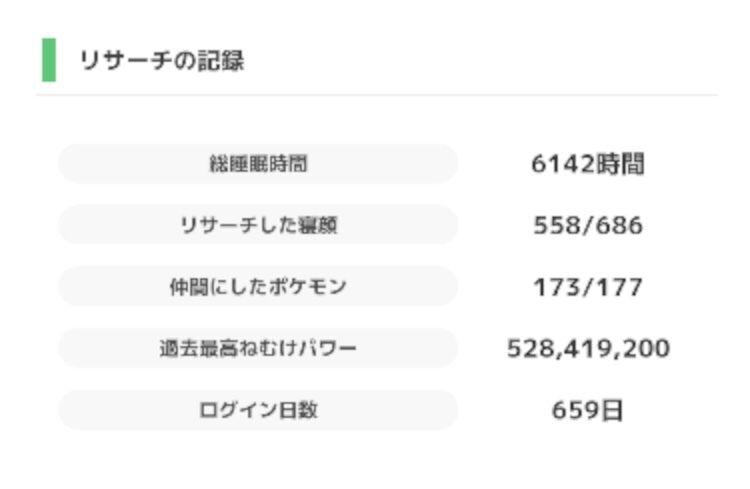Select the 総睡眠時間 label pill
This screenshot has height=489, width=750.
(258, 164)
